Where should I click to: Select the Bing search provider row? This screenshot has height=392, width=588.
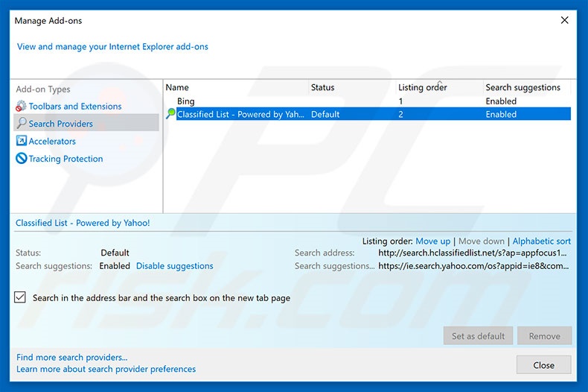[186, 101]
